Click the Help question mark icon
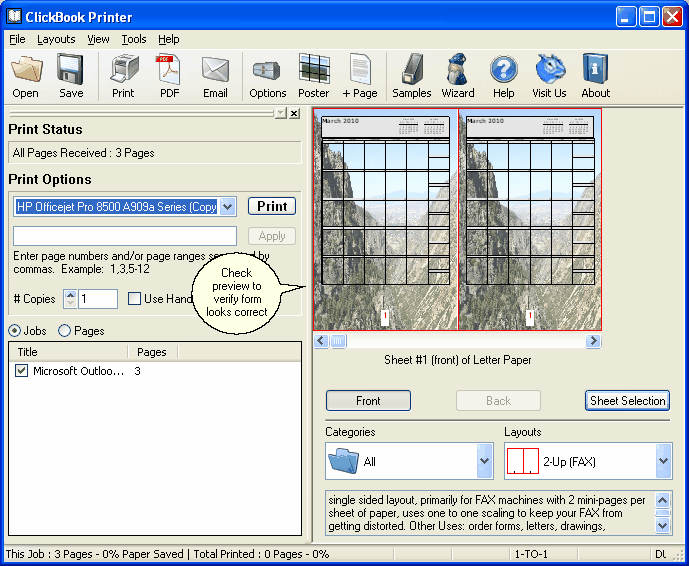689x566 pixels. [x=504, y=69]
